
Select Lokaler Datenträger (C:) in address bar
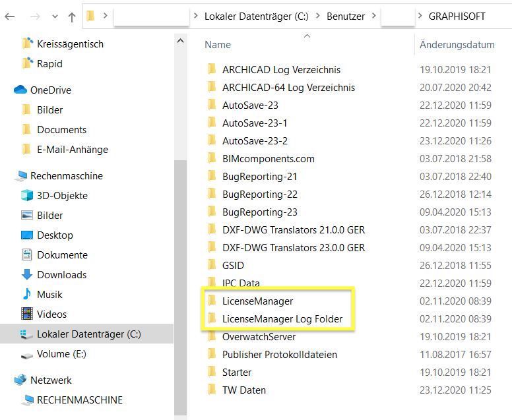[256, 16]
